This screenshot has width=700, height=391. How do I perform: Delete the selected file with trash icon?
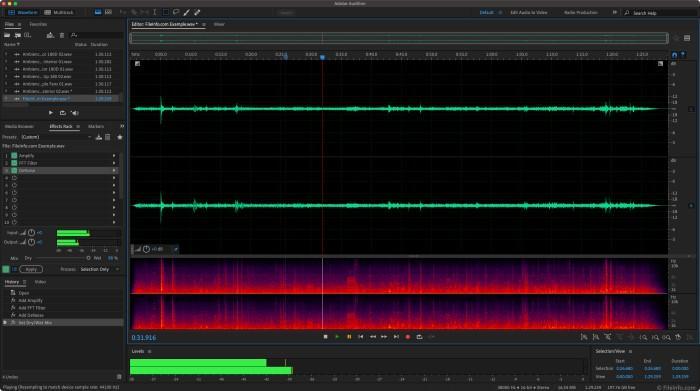(62, 35)
